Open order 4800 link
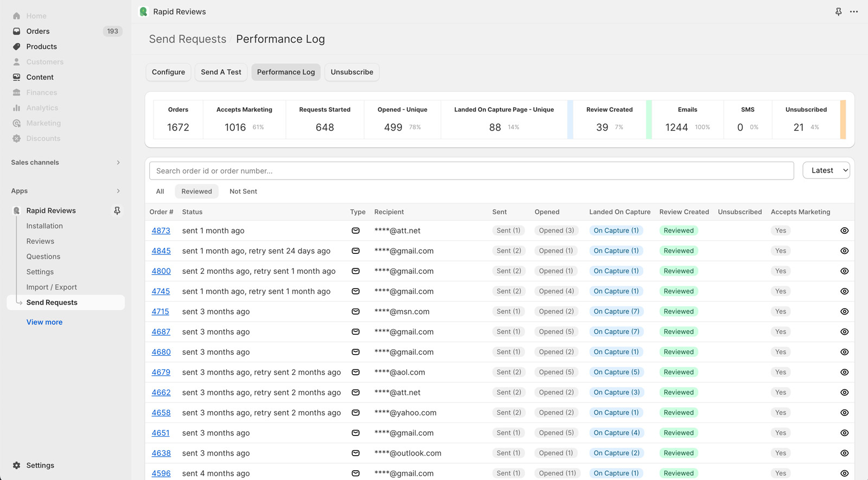This screenshot has width=868, height=480. pyautogui.click(x=161, y=271)
